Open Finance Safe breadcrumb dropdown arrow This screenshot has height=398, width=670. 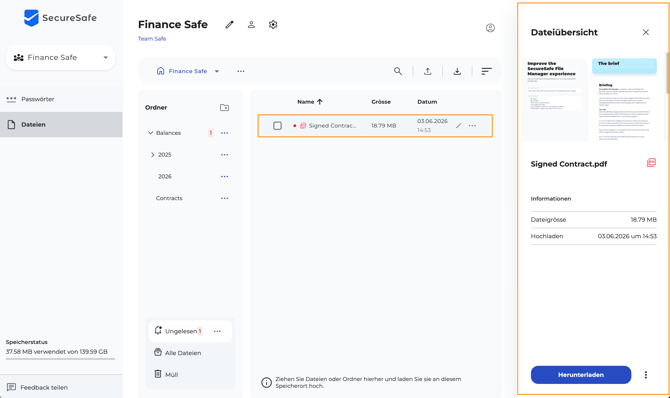point(217,71)
